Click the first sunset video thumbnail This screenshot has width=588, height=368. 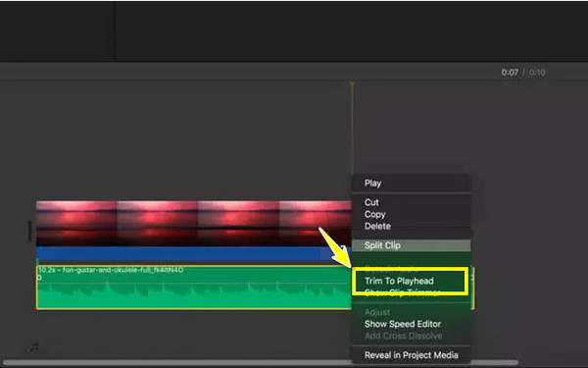pos(76,224)
